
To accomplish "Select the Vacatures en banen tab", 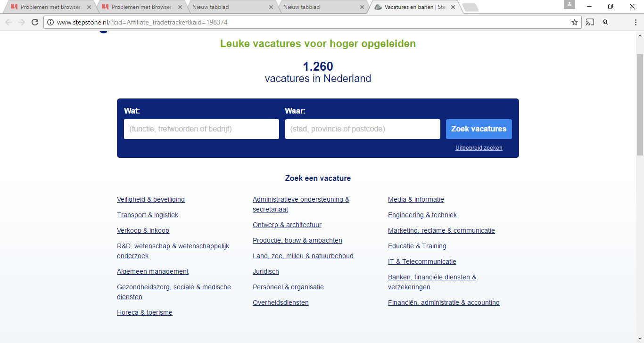I will pos(415,7).
